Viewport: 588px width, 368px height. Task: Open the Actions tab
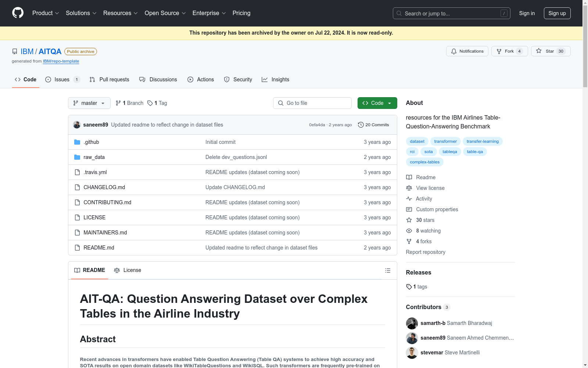coord(201,79)
